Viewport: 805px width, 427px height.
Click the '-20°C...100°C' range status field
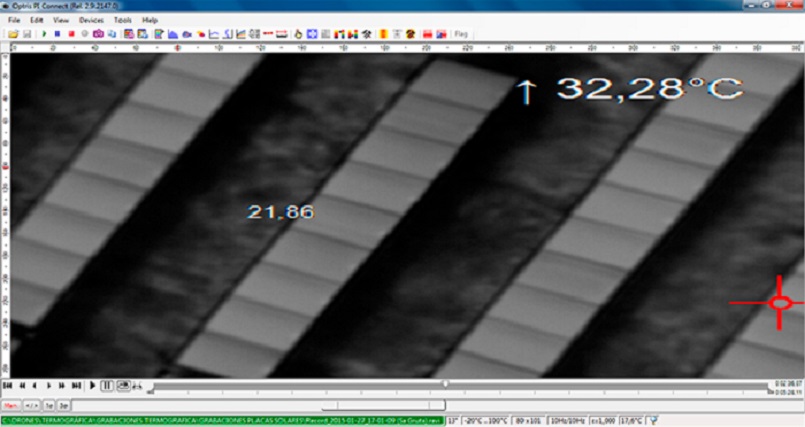tap(485, 421)
